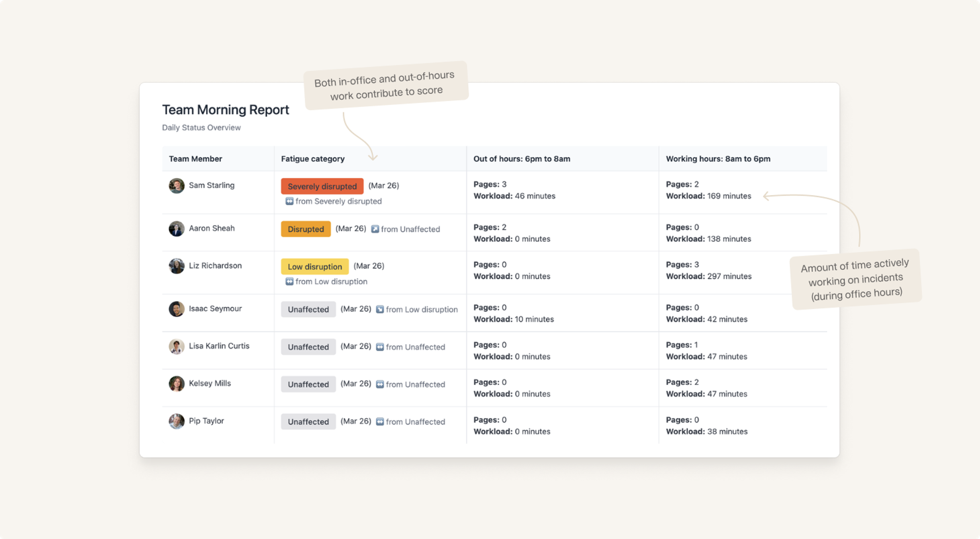The height and width of the screenshot is (539, 980).
Task: Click Liz Richardson's avatar image
Action: (x=176, y=266)
